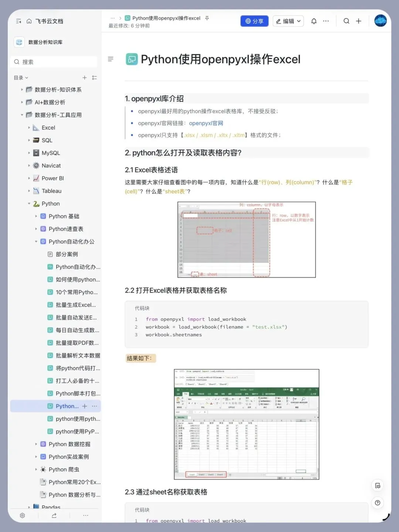Open the 批量解析文本数据 document
The image size is (399, 532).
[78, 356]
